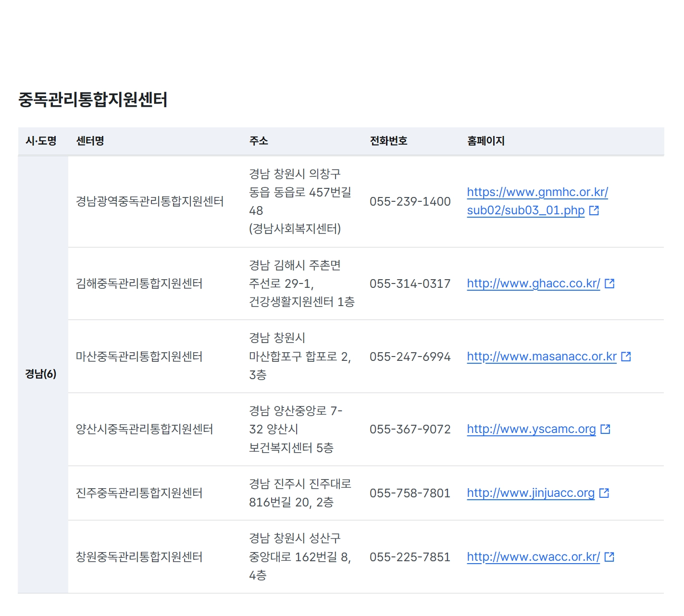This screenshot has height=616, width=684.
Task: Open the http://www.ghacc.co.kr/ website link
Action: [x=534, y=283]
